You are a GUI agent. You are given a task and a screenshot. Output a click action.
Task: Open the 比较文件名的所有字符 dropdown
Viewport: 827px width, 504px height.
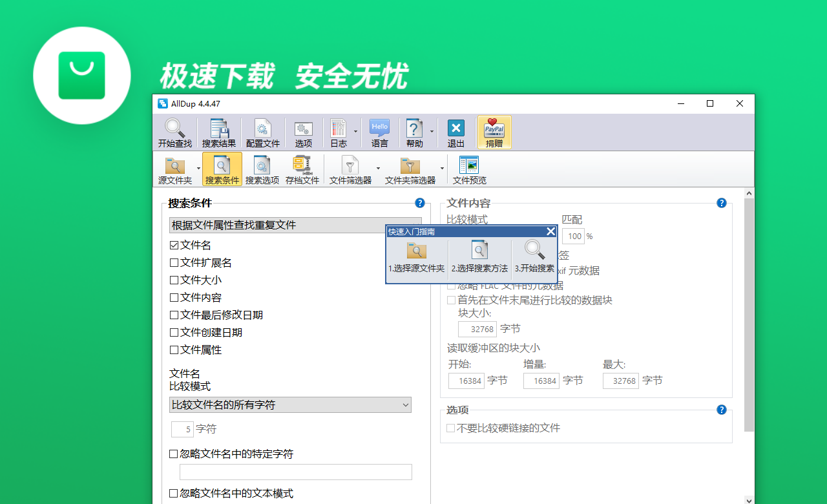click(x=406, y=404)
